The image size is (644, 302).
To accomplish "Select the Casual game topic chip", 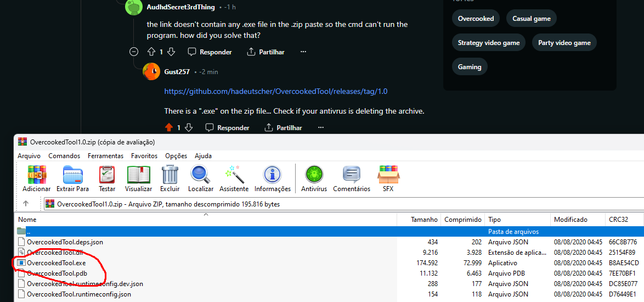I will pyautogui.click(x=532, y=19).
